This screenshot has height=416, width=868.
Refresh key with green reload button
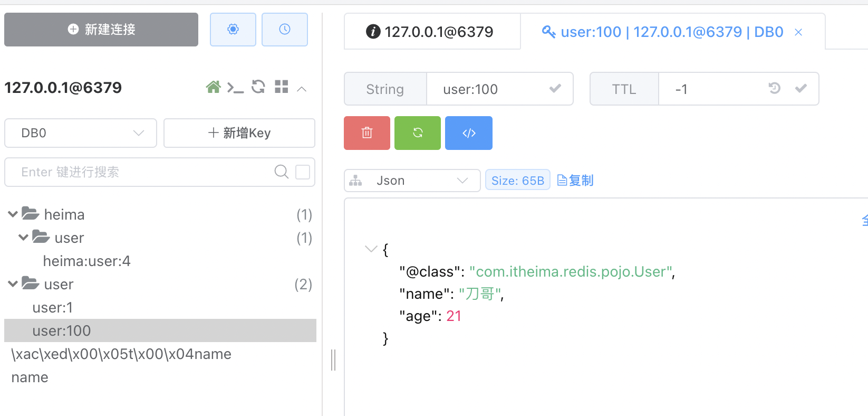[418, 133]
